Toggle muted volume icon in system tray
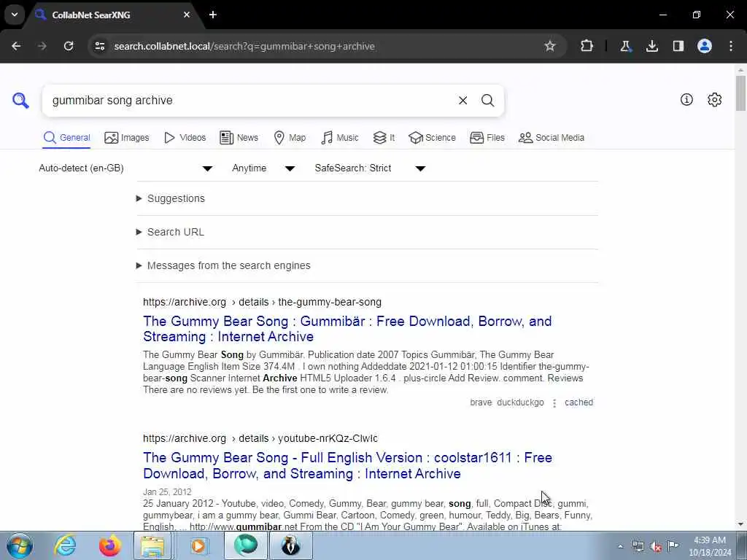This screenshot has height=560, width=747. 656,547
